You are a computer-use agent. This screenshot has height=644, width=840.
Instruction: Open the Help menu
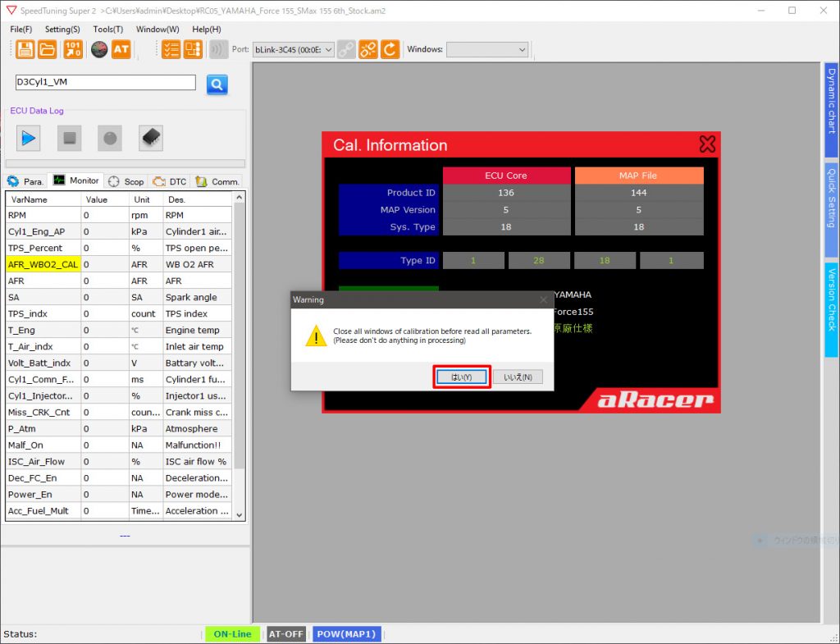coord(206,30)
